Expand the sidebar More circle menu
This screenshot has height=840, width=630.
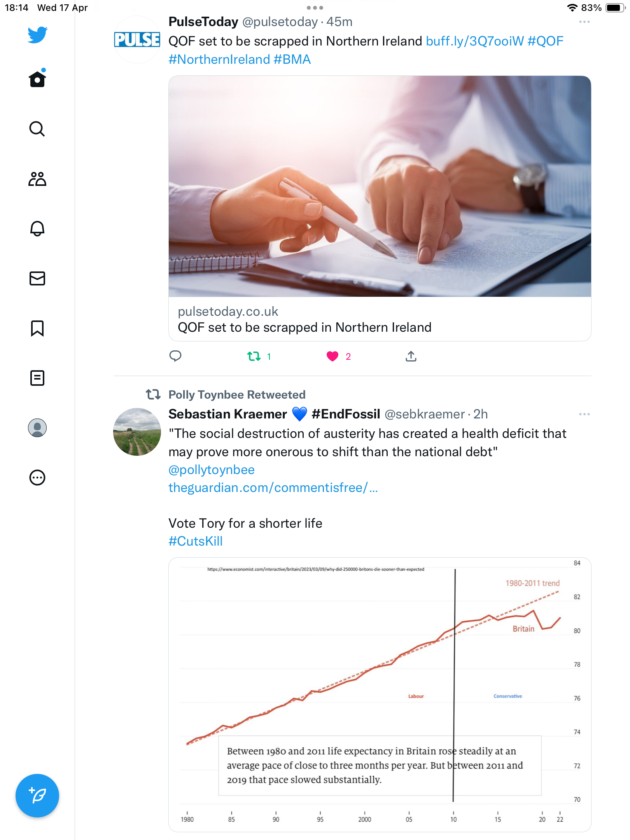(37, 478)
